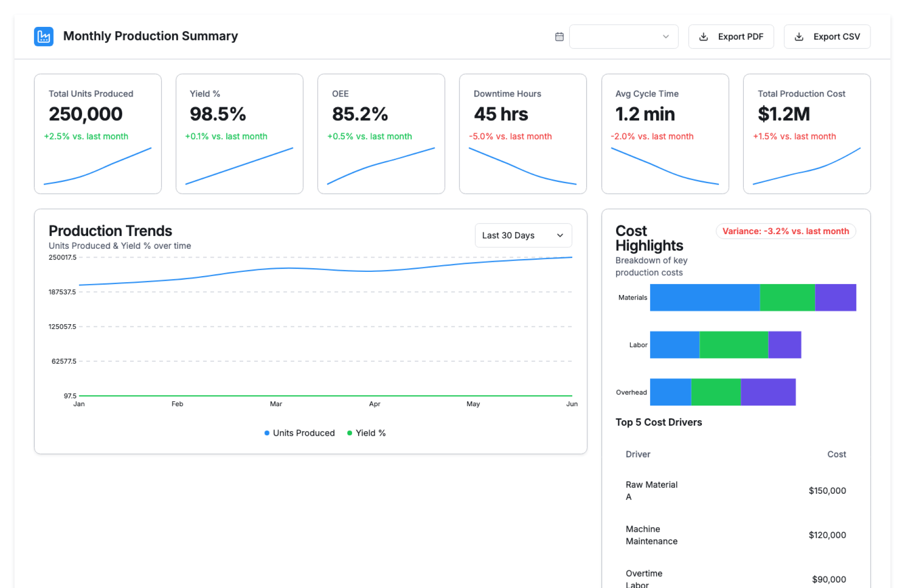Select blue segment of Materials bar

pos(704,297)
